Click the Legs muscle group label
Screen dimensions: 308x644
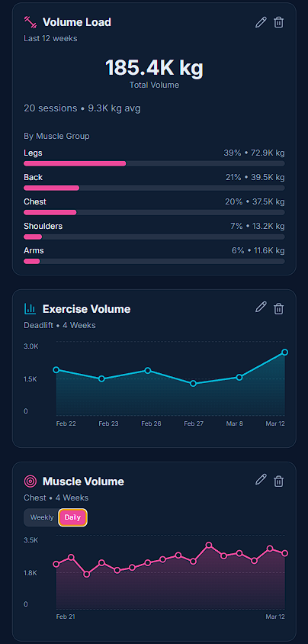33,153
